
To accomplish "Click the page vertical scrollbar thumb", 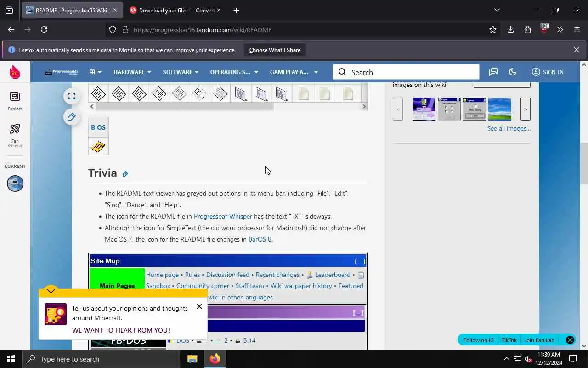I will coord(584,163).
